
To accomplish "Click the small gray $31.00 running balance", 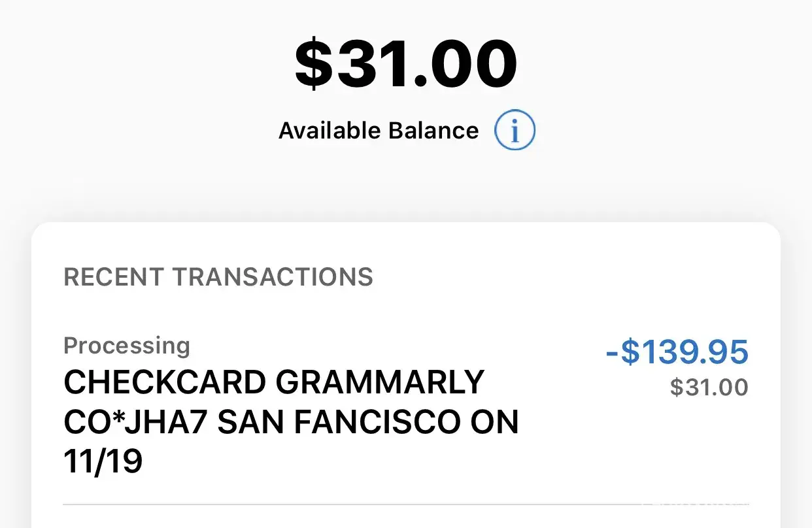I will point(709,388).
